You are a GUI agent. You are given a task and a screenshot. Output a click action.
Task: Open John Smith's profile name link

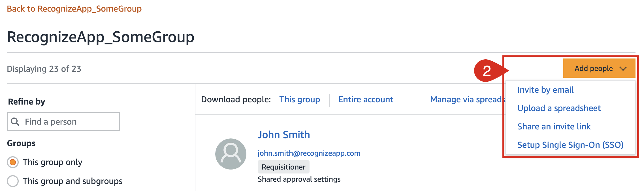click(x=284, y=135)
